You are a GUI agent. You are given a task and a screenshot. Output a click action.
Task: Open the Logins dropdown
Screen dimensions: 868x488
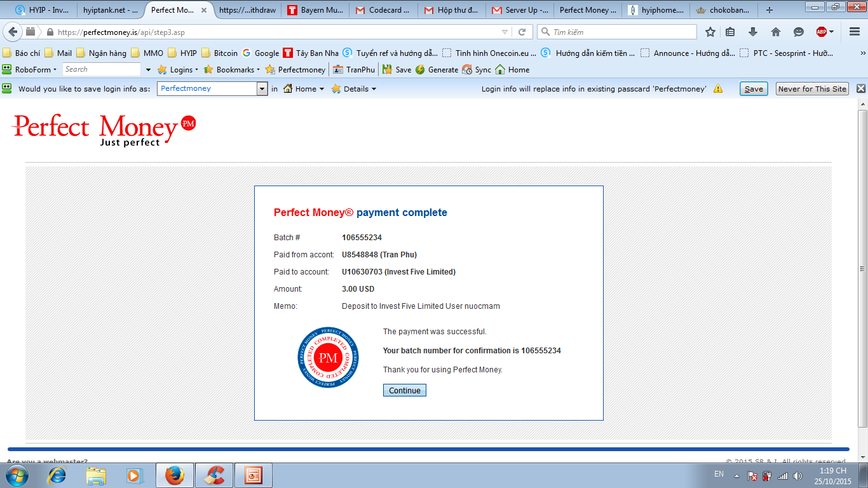pos(178,70)
